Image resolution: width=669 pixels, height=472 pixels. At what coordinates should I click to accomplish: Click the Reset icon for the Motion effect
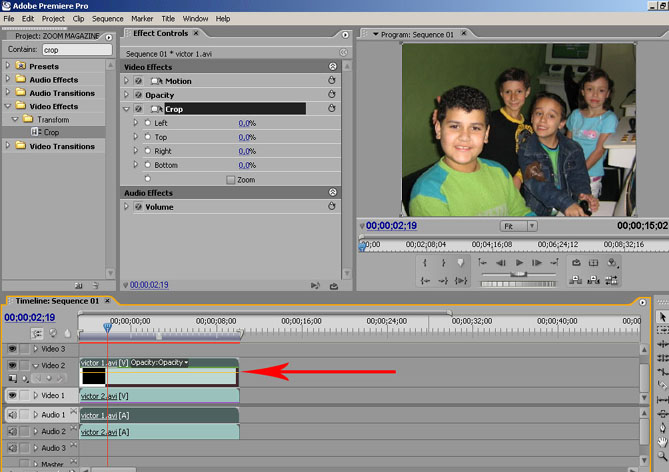(331, 81)
